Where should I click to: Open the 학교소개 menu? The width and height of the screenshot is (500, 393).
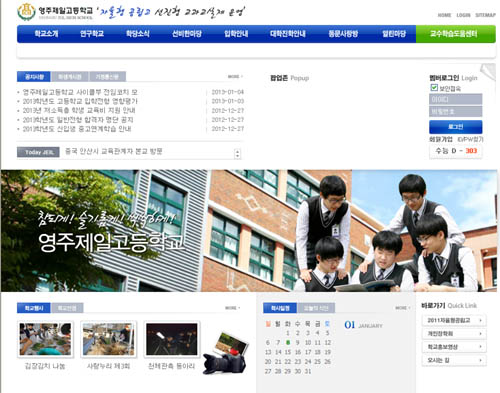(46, 34)
